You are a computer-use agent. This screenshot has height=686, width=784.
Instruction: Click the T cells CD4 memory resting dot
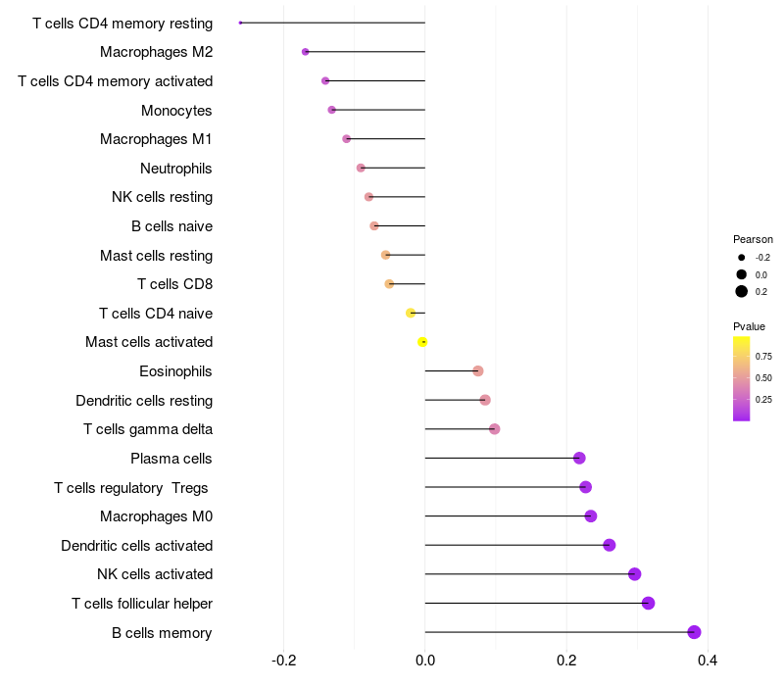pyautogui.click(x=240, y=23)
